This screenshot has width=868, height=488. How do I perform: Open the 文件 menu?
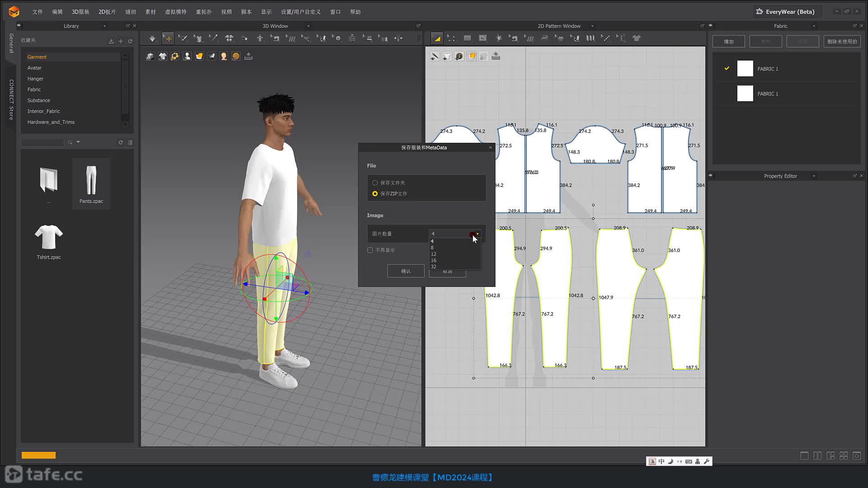click(38, 12)
